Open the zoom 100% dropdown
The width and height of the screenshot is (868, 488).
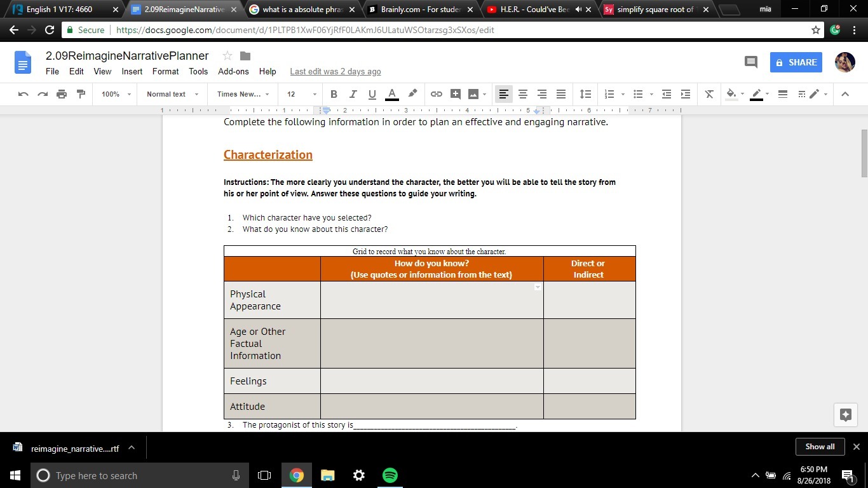pos(116,94)
